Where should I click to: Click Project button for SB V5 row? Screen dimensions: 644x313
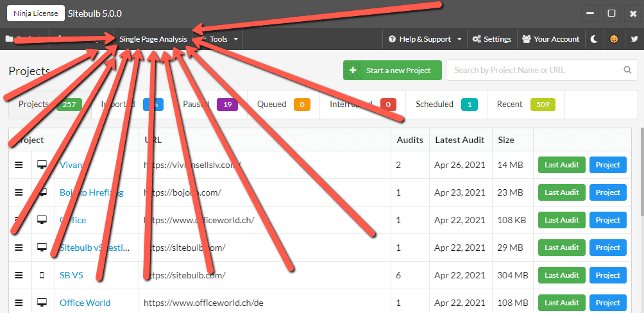pyautogui.click(x=608, y=275)
